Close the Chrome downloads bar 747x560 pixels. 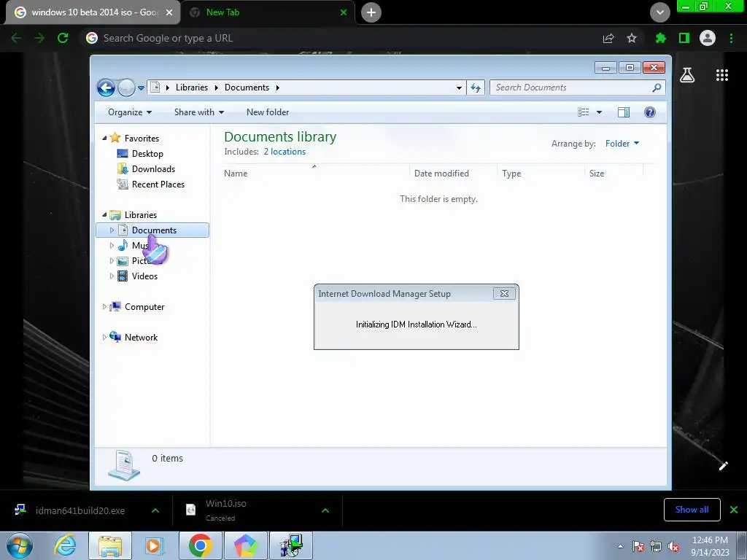point(734,510)
